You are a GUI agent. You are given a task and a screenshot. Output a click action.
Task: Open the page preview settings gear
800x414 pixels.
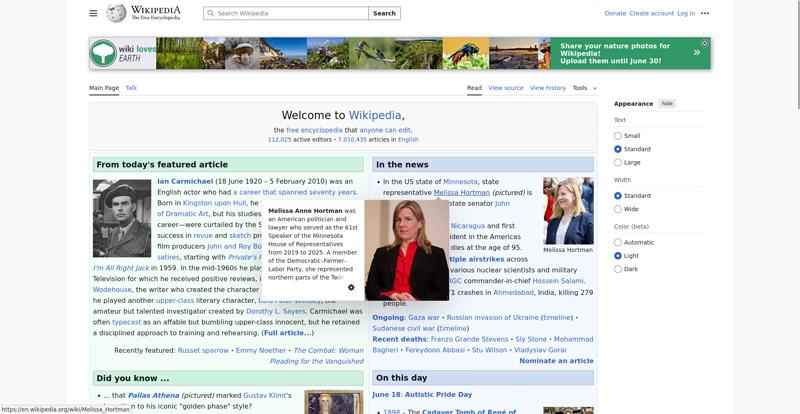tap(351, 287)
